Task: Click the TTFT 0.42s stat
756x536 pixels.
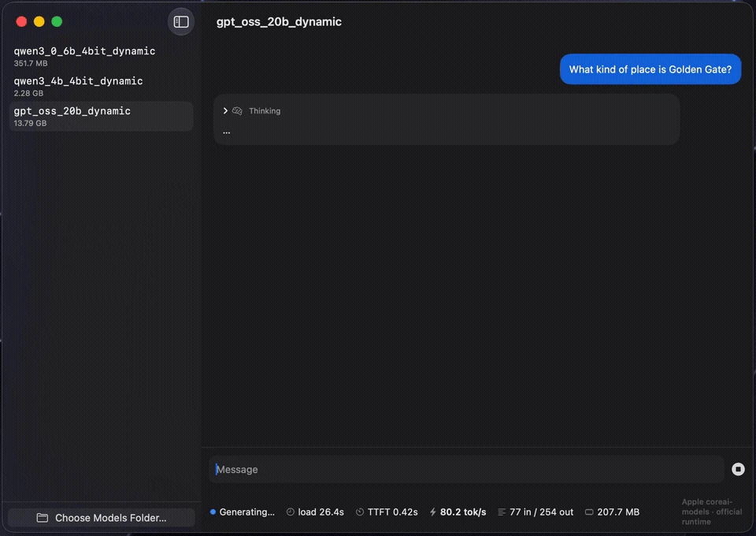Action: (x=392, y=512)
